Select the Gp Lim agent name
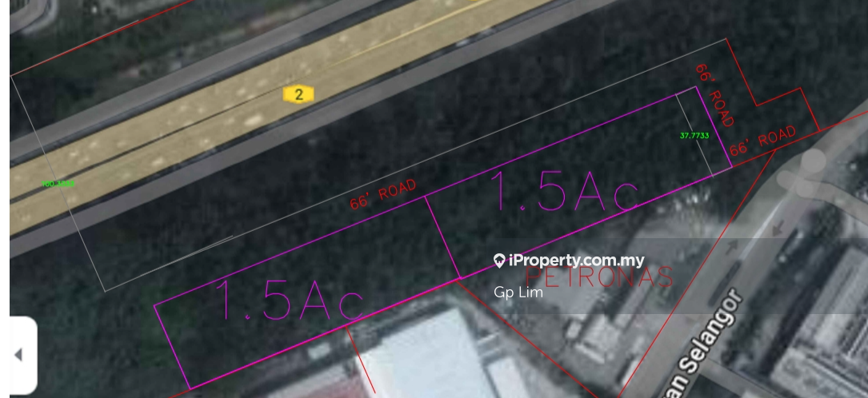 click(x=518, y=292)
